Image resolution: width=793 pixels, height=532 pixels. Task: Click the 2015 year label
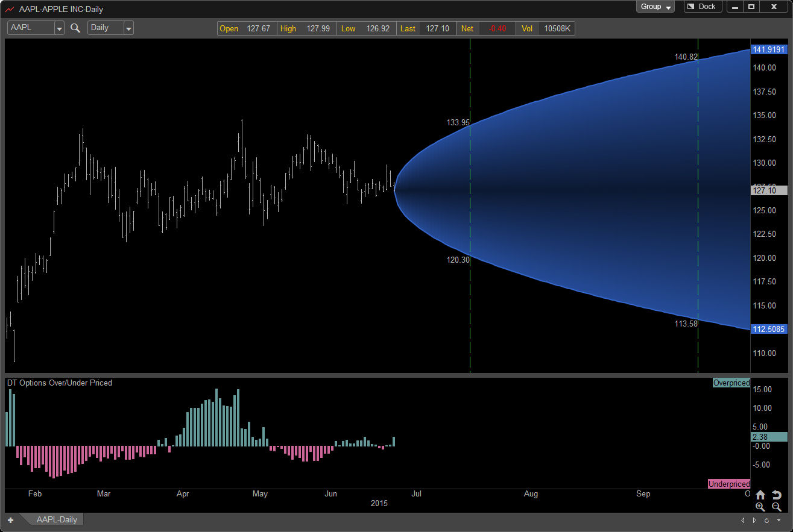click(x=379, y=504)
